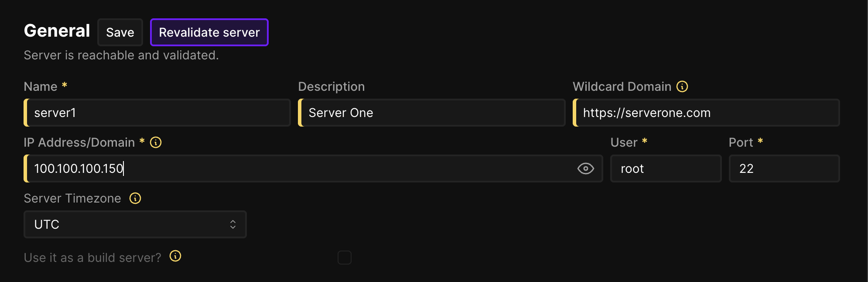This screenshot has width=868, height=282.
Task: Select the Wildcard Domain URL field
Action: (707, 113)
